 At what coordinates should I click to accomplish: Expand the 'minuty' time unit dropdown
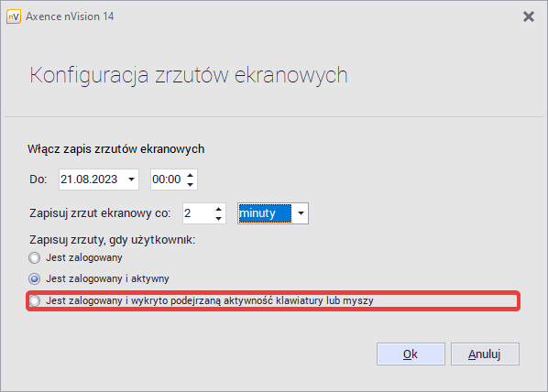pos(301,213)
